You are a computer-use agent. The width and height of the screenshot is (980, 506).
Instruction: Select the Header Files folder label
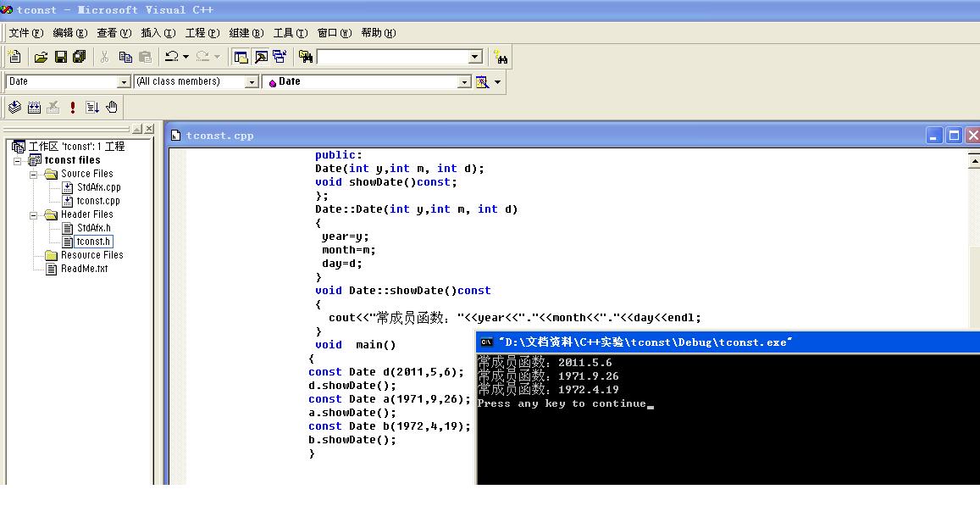pos(87,214)
